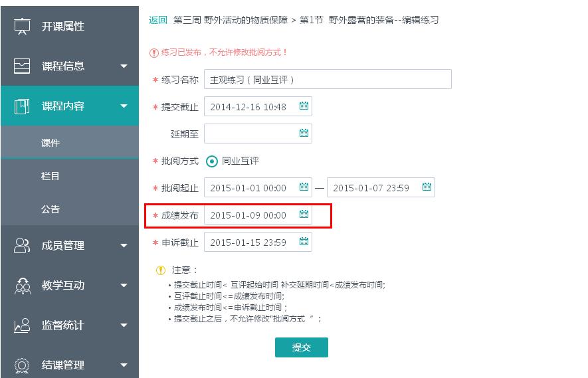
Task: Expand the 课程信息 menu arrow
Action: click(x=124, y=66)
